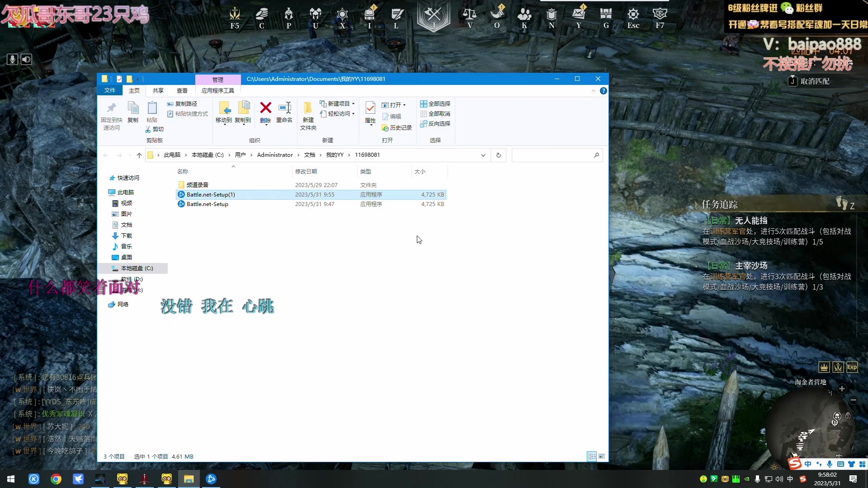Switch to details view layout icon
868x488 pixels.
coord(592,456)
